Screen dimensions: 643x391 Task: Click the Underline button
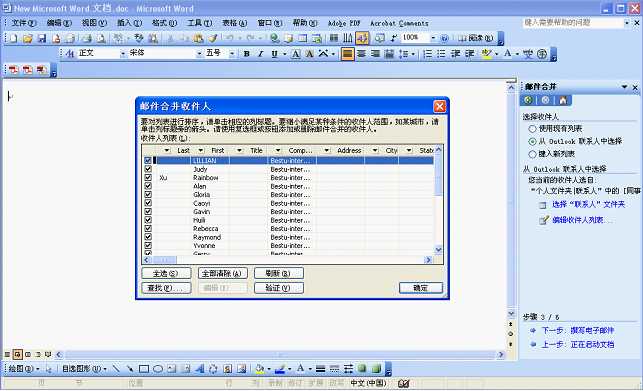pyautogui.click(x=274, y=54)
